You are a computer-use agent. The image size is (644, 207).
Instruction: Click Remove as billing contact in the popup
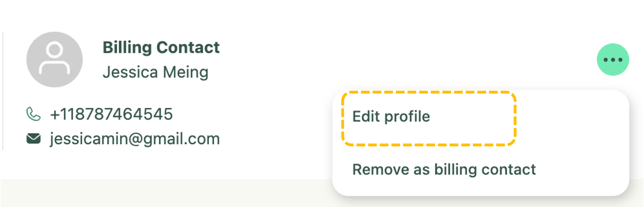point(444,169)
